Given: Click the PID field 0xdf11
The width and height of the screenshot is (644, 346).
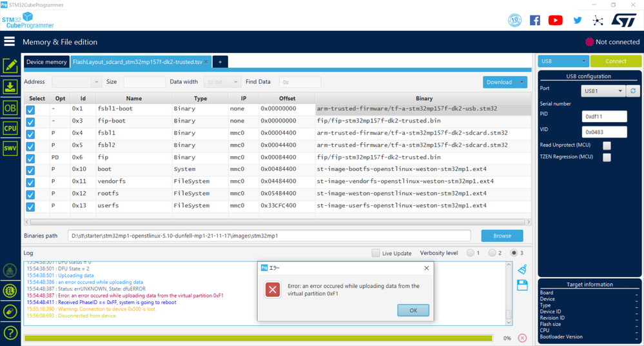Looking at the screenshot, I should coord(604,116).
